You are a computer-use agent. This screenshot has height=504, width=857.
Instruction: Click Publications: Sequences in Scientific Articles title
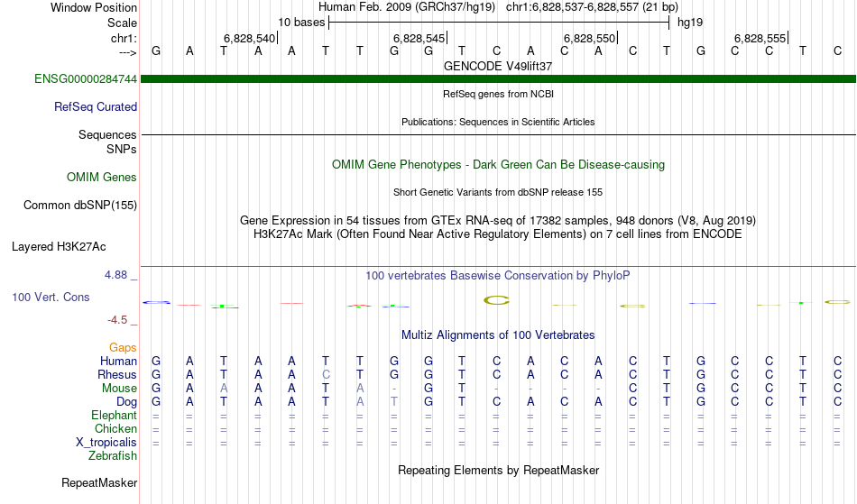[498, 122]
